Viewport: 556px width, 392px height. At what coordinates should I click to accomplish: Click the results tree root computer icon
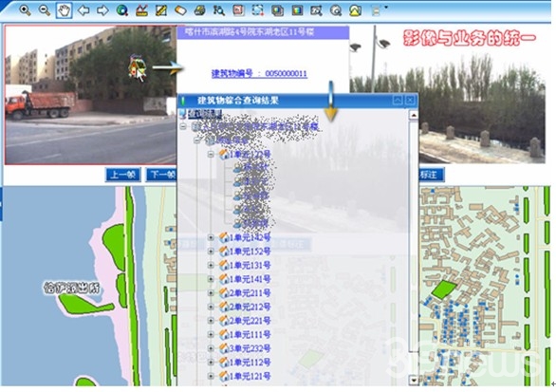[x=183, y=114]
